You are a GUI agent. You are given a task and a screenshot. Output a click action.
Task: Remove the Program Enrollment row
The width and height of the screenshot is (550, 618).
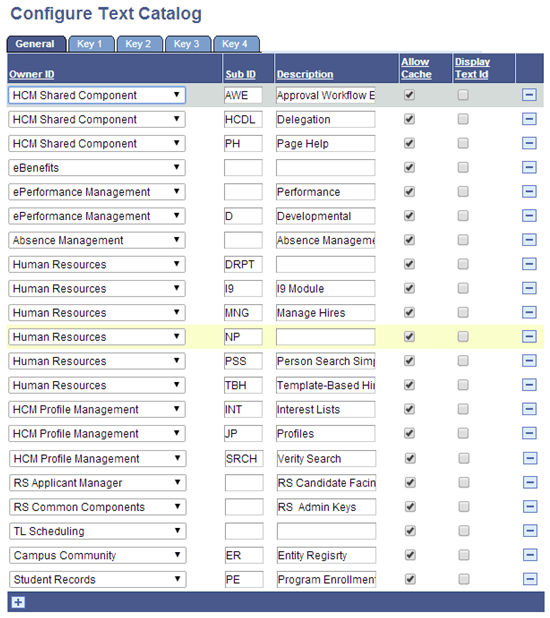(529, 579)
